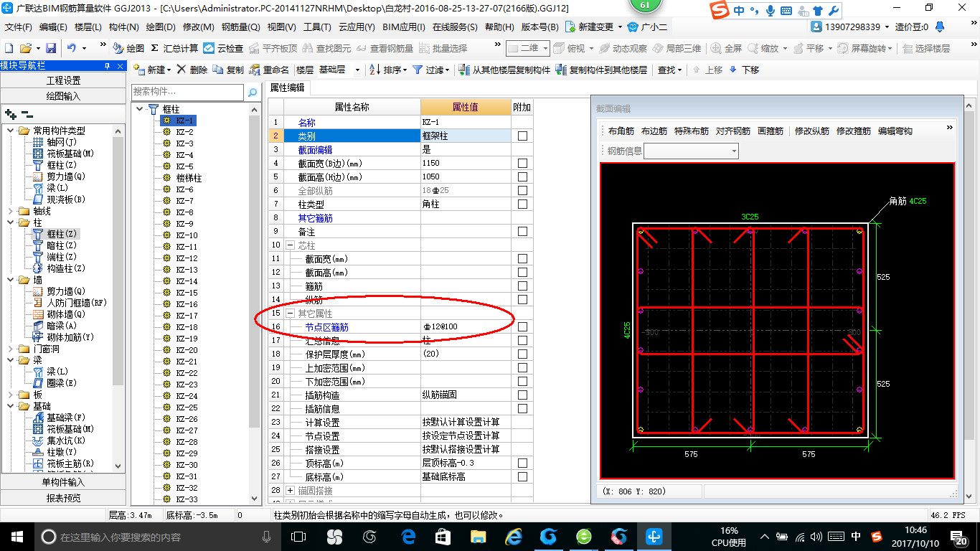Select 圈梁(E) ring beam item
The image size is (980, 551).
coord(55,383)
